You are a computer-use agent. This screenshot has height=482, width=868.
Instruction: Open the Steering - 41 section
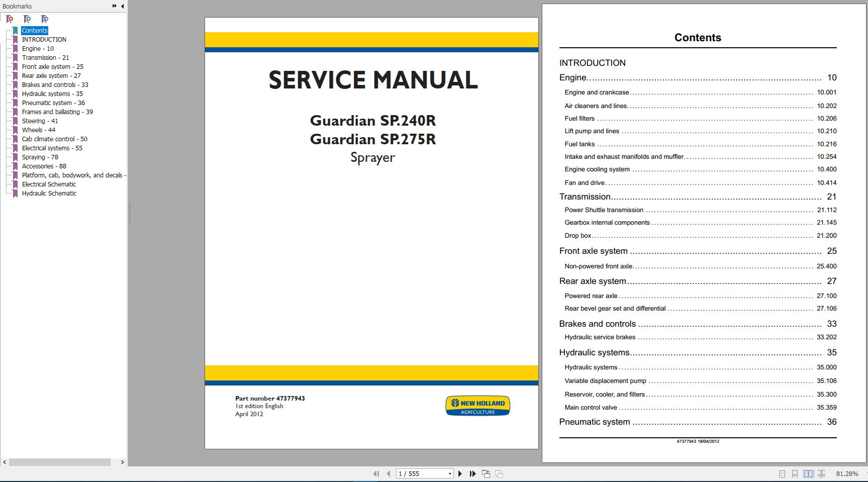coord(40,121)
